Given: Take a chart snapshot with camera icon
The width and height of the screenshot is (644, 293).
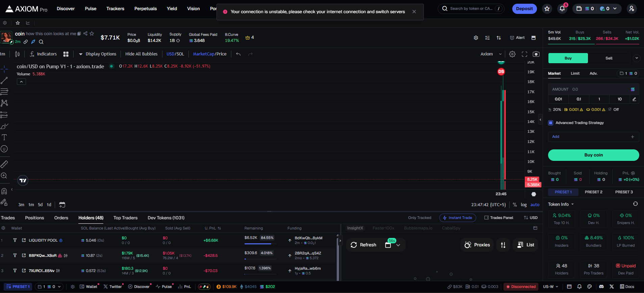Looking at the screenshot, I should [x=536, y=54].
